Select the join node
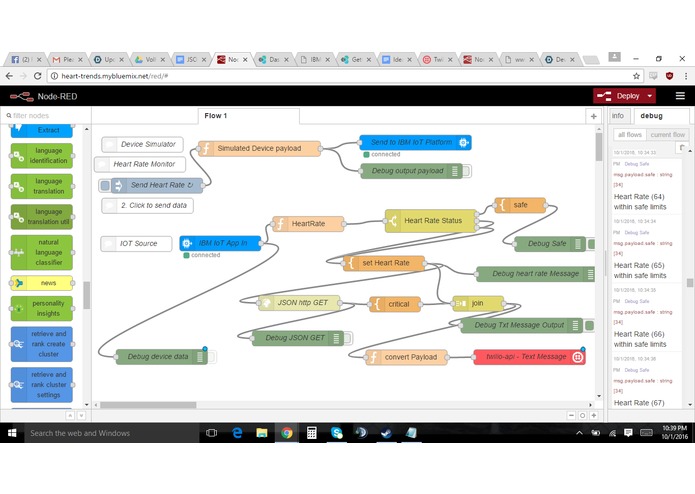The image size is (695, 494). [478, 303]
